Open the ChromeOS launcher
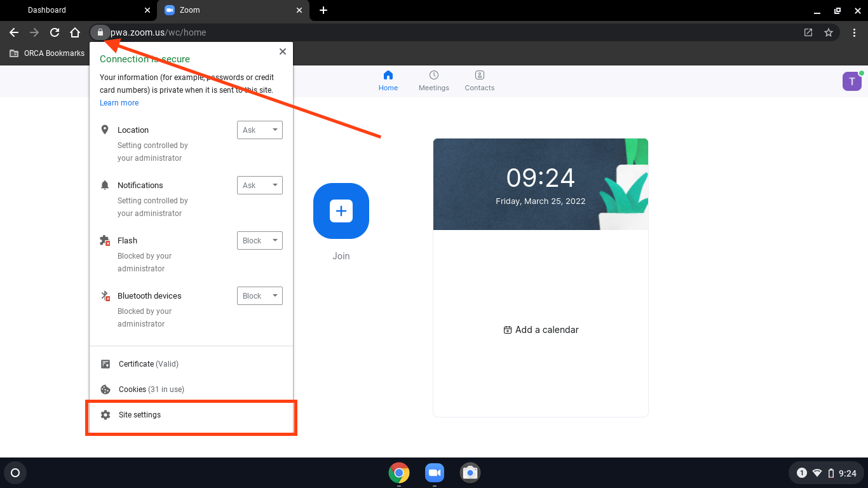 (x=15, y=473)
